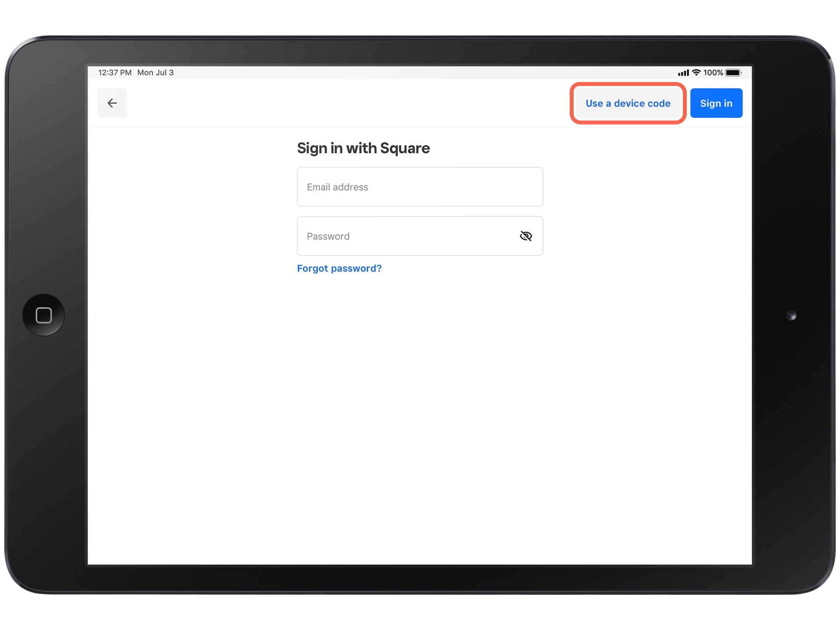Tap blank area below Forgot password link
This screenshot has height=630, width=840.
[420, 389]
